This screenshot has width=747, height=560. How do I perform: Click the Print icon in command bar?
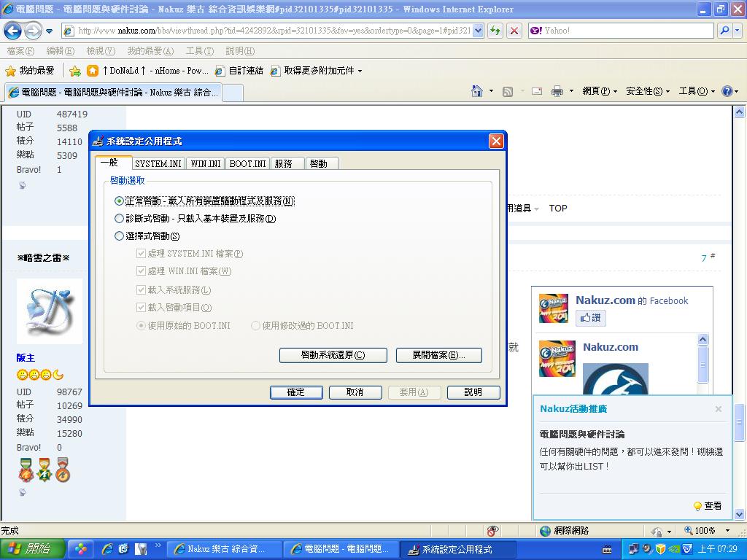tap(557, 91)
